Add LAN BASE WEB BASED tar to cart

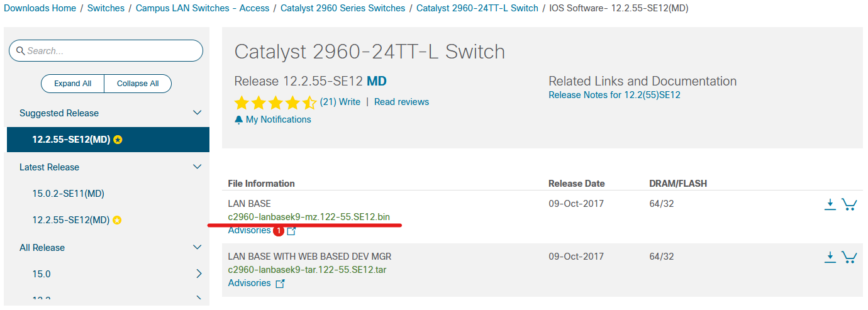[x=849, y=257]
